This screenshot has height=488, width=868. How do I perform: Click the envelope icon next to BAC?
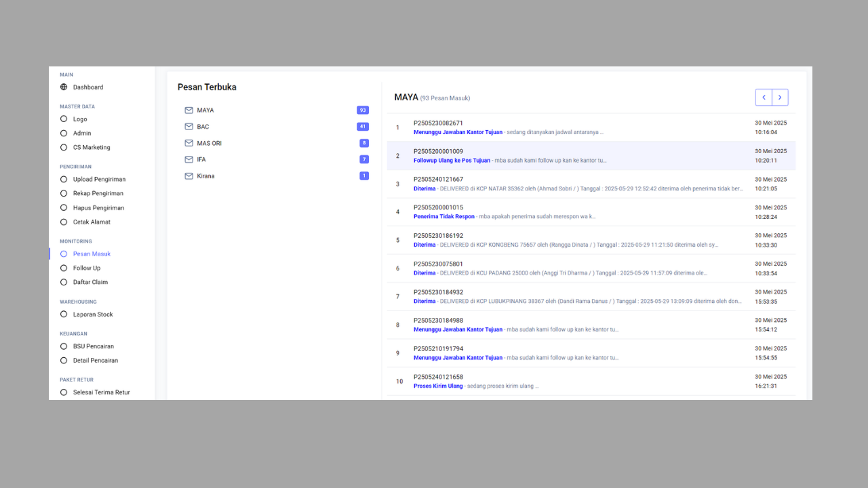(189, 127)
